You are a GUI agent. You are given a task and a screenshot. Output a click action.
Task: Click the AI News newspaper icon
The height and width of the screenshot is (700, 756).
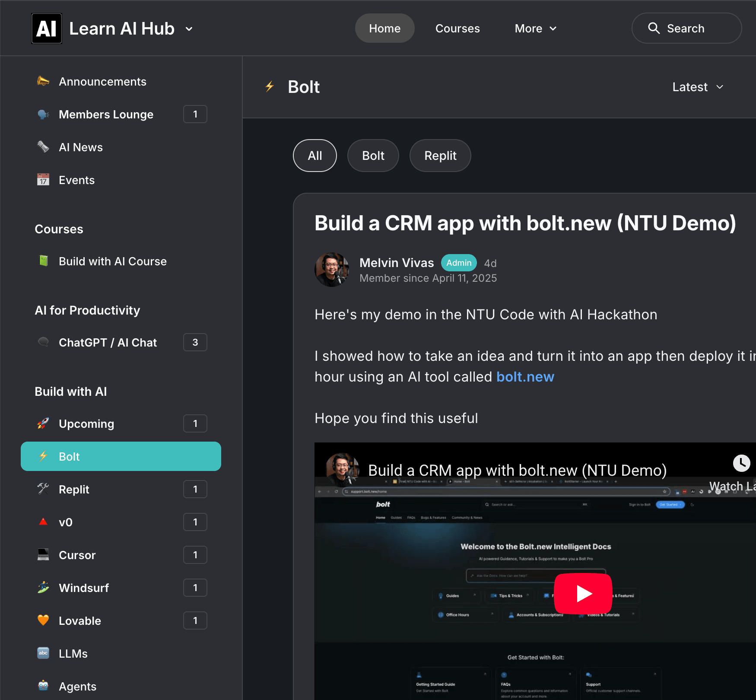[43, 147]
